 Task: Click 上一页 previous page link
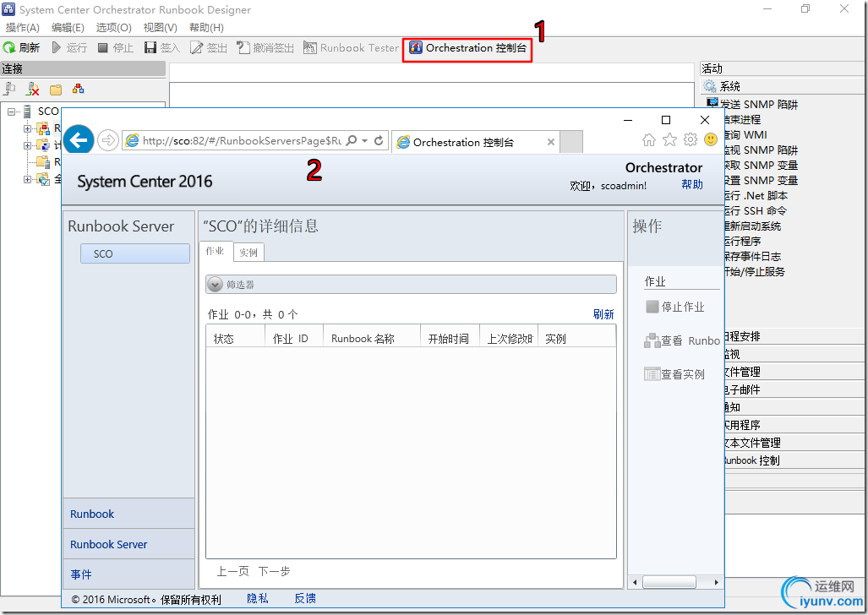tap(232, 571)
